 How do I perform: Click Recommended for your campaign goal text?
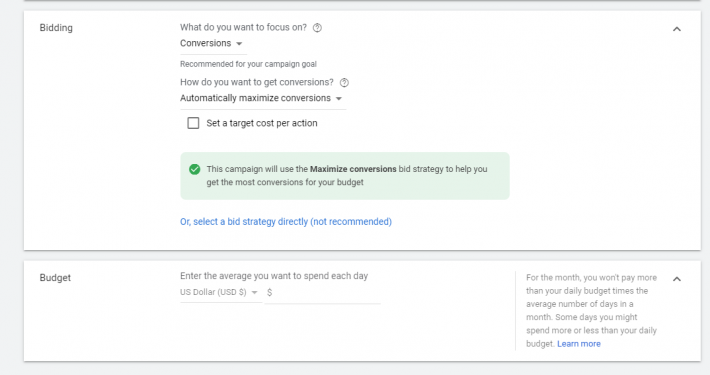[x=248, y=64]
